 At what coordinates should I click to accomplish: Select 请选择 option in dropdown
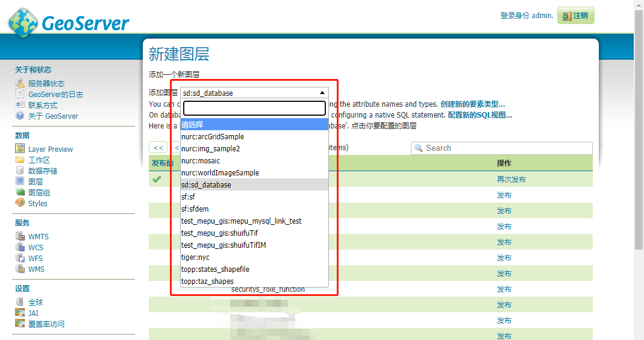coord(254,124)
